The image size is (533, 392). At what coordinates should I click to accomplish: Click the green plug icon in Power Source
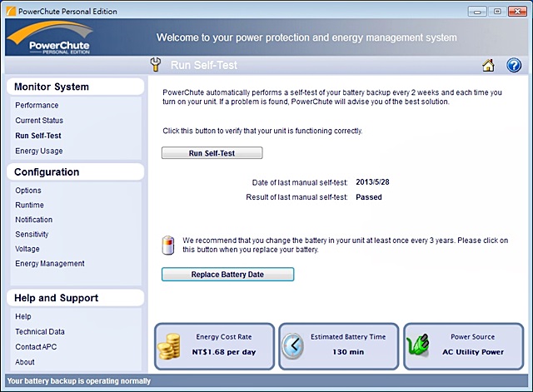coord(418,345)
